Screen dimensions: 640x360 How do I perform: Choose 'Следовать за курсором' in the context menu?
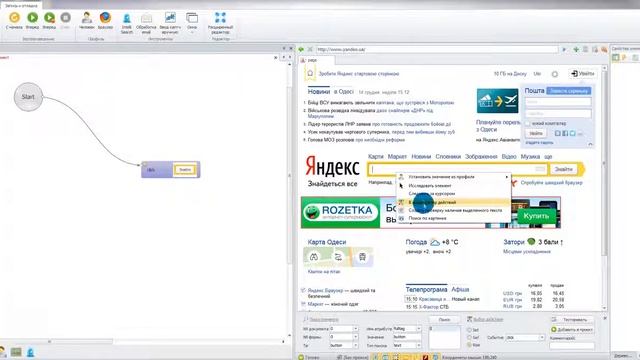[x=432, y=194]
